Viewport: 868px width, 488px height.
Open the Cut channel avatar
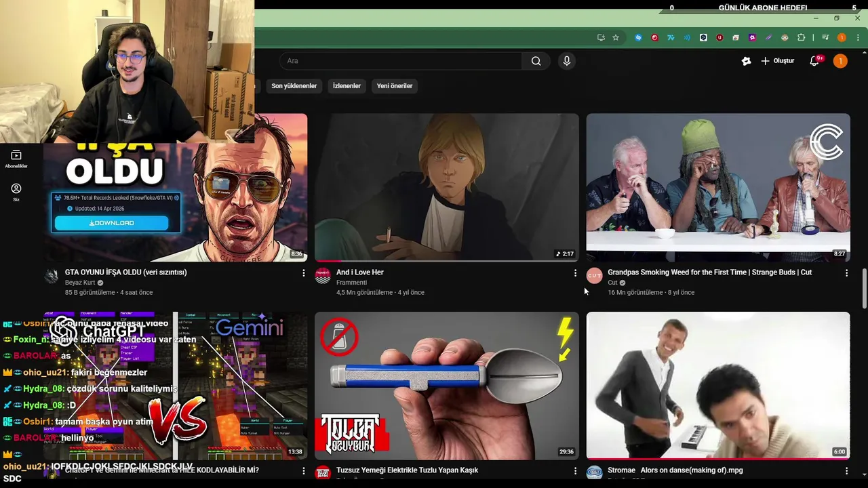(594, 276)
